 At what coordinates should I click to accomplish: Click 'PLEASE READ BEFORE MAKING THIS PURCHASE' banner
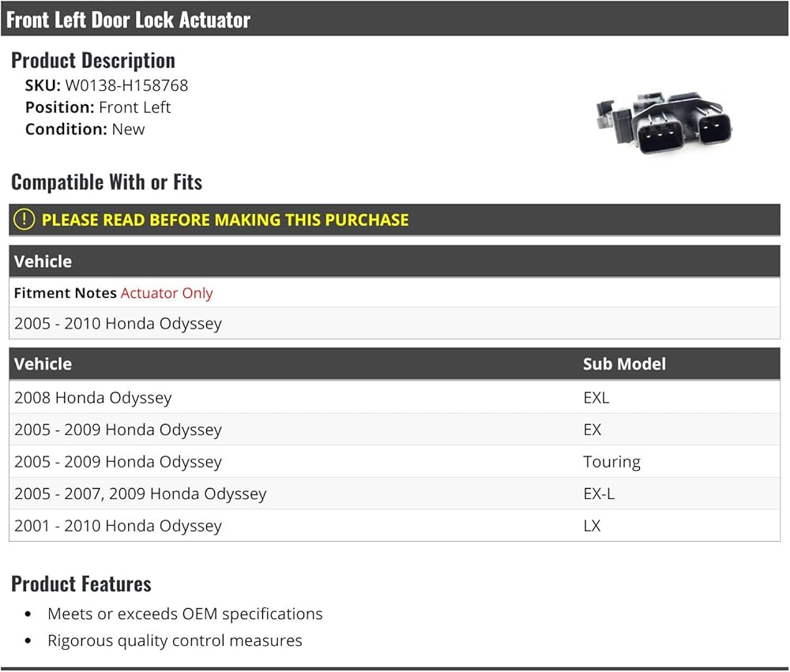(394, 220)
